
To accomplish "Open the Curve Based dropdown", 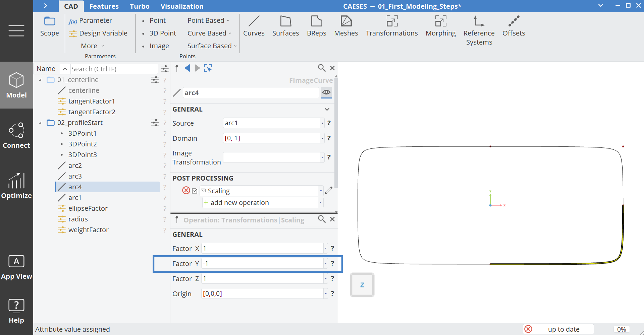I will coord(209,33).
